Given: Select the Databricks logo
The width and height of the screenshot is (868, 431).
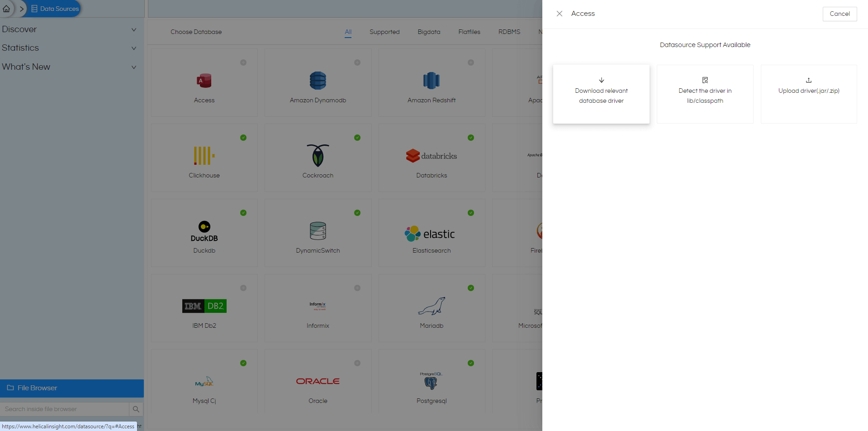Looking at the screenshot, I should click(432, 156).
